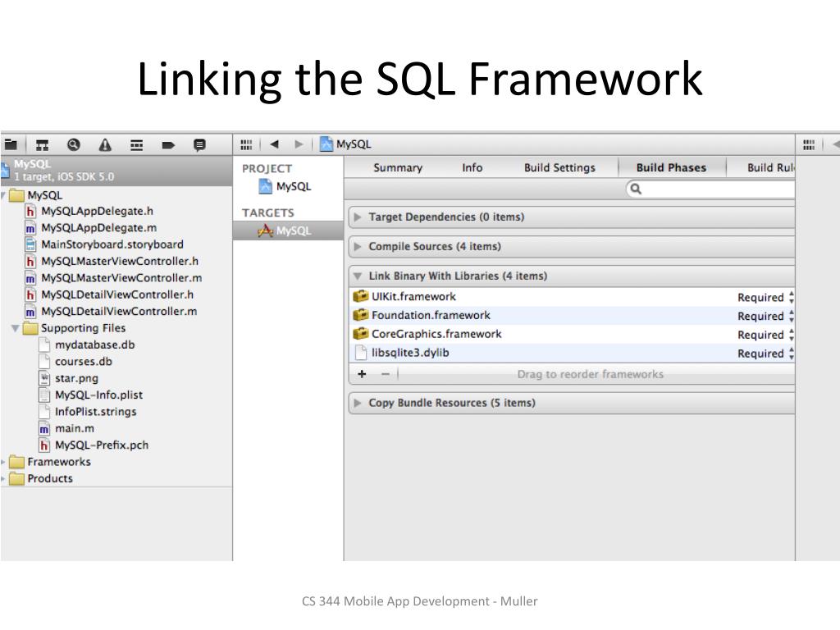Switch to the Build Settings tab
The image size is (840, 630).
[x=559, y=167]
